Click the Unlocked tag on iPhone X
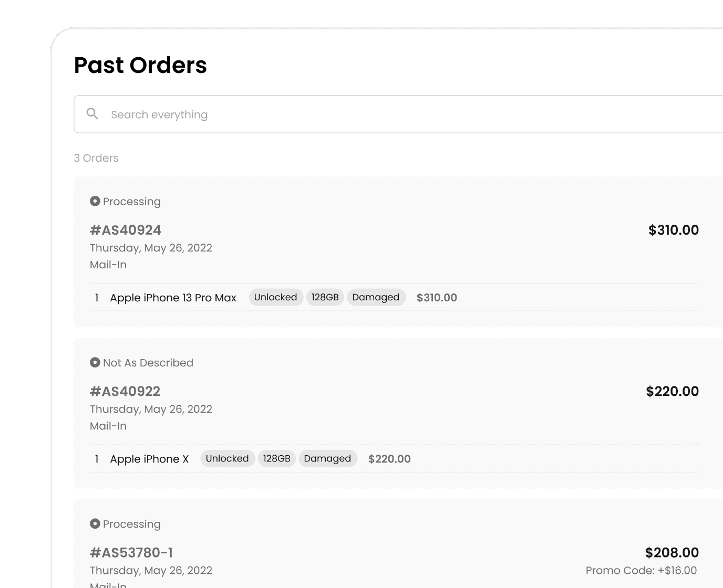 (228, 458)
